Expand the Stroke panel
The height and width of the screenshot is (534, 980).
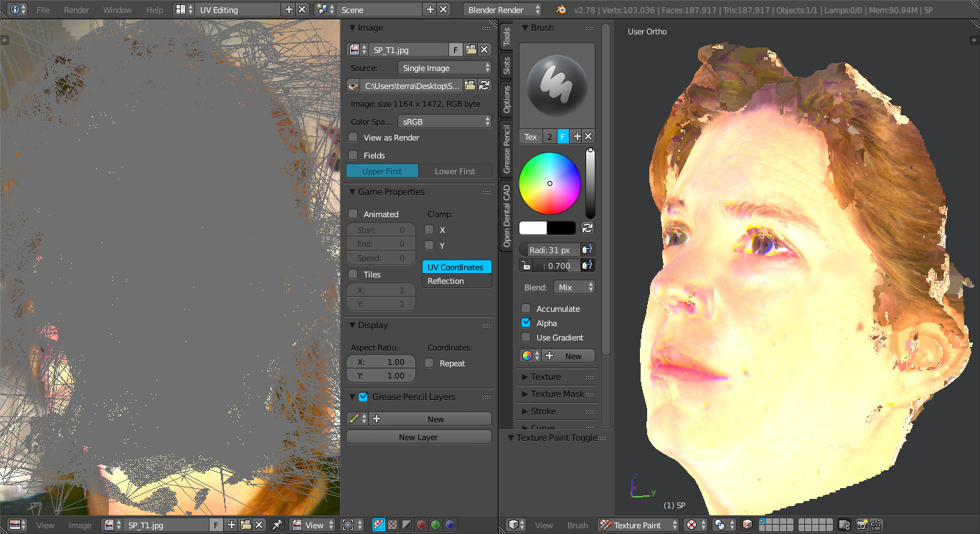click(x=543, y=411)
